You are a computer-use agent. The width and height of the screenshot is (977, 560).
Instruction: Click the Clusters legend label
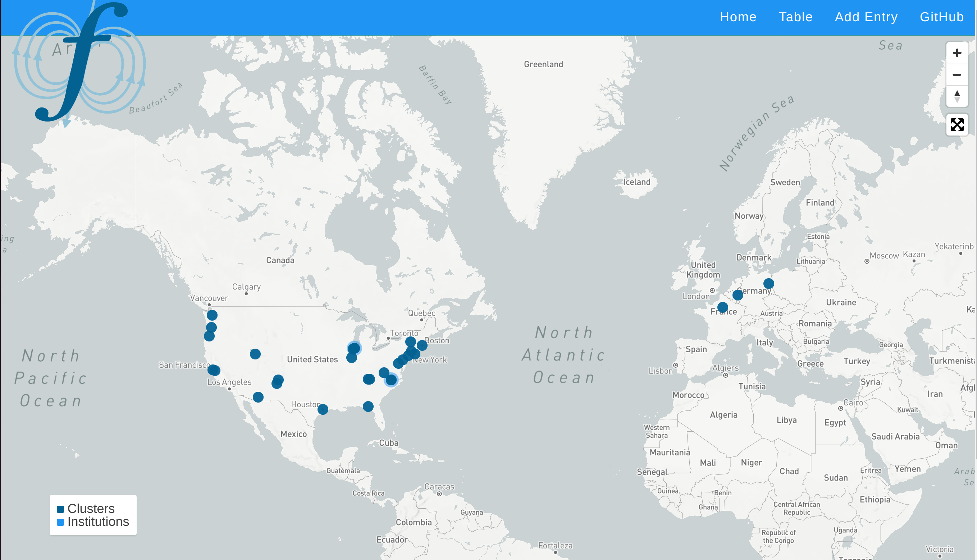(x=91, y=509)
